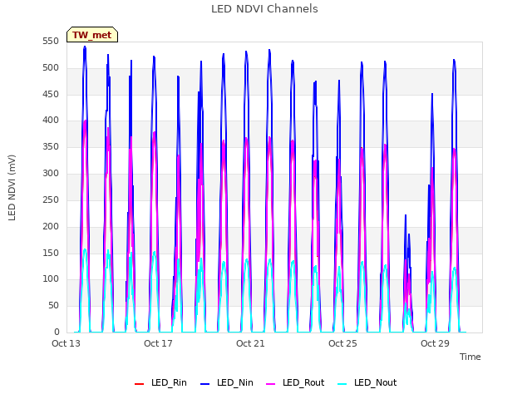Click the chart title LED NDVI Channels
This screenshot has height=399, width=532.
click(264, 9)
